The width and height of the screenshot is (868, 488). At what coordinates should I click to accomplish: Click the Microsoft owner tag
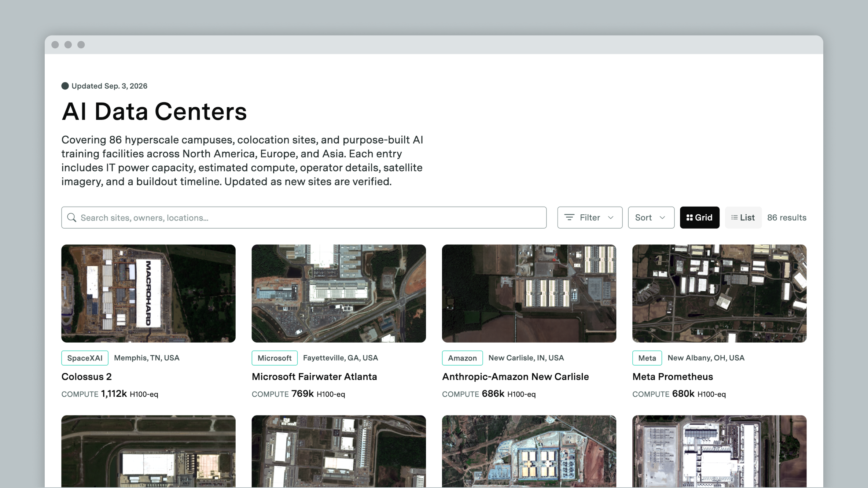275,358
